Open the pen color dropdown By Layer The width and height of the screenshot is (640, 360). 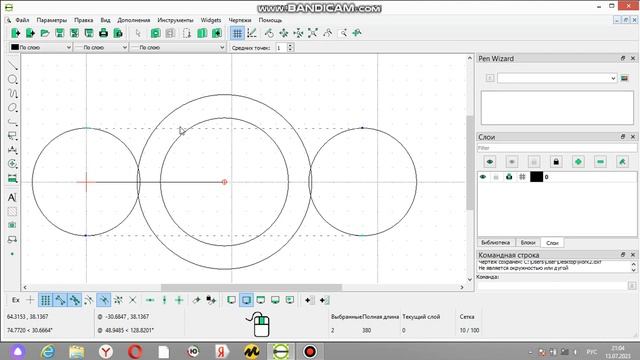coord(40,47)
